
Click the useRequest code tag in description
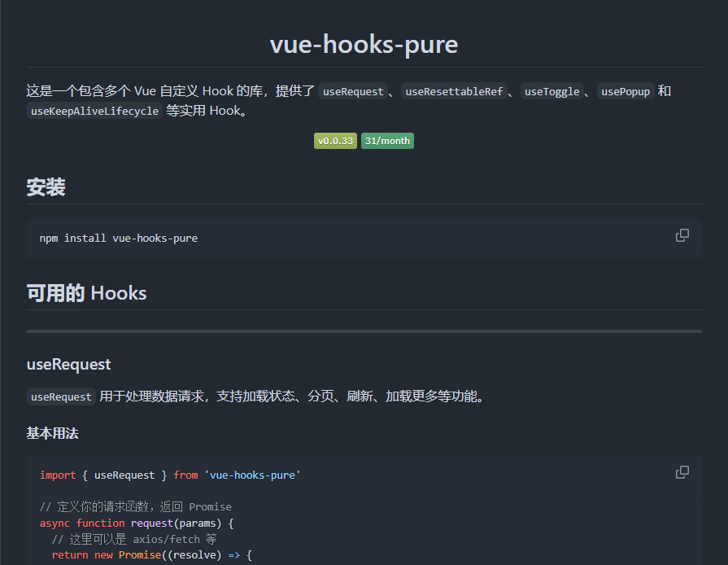point(61,396)
